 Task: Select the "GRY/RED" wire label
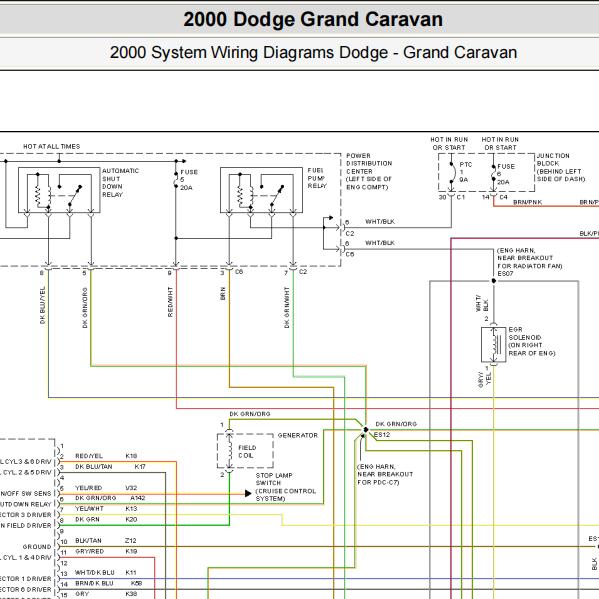pos(89,551)
